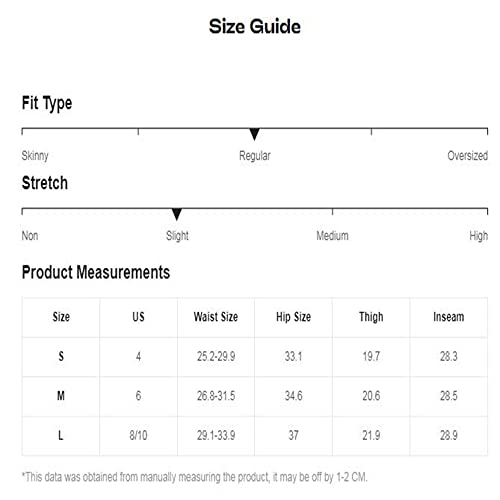Viewport: 500px width, 500px height.
Task: Click the hip value 37 cell
Action: coord(293,435)
